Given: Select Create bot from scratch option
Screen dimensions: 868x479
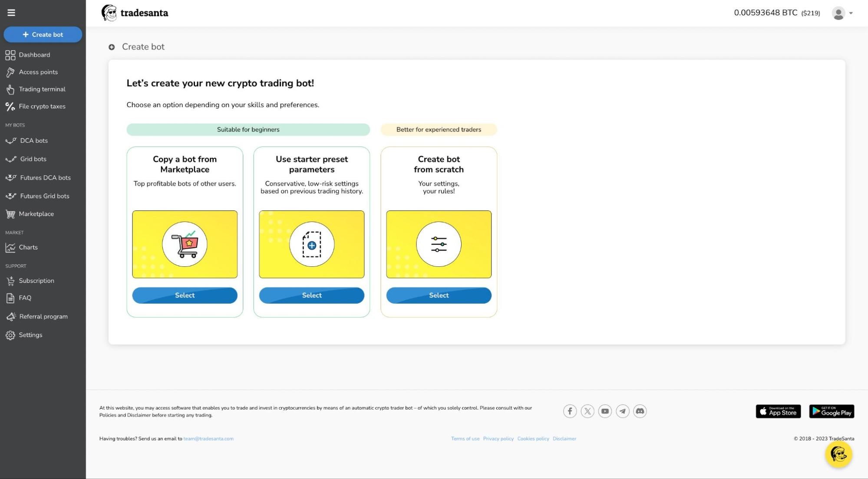Looking at the screenshot, I should click(439, 295).
